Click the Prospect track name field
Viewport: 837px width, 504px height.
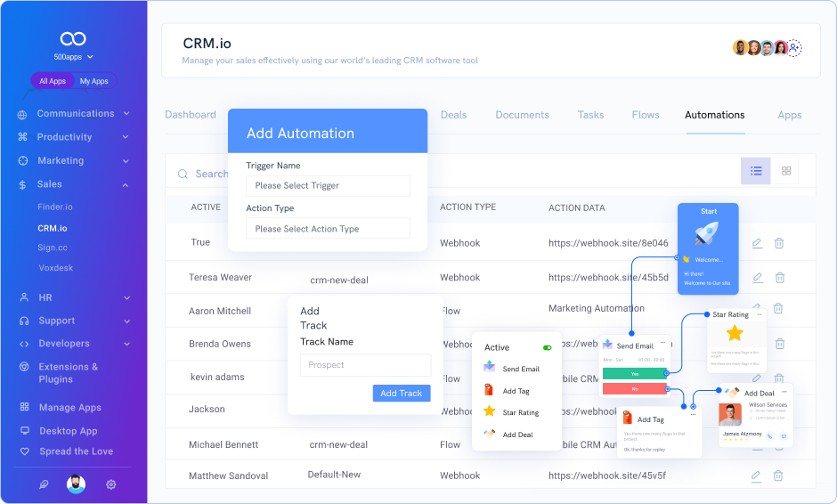pyautogui.click(x=365, y=365)
